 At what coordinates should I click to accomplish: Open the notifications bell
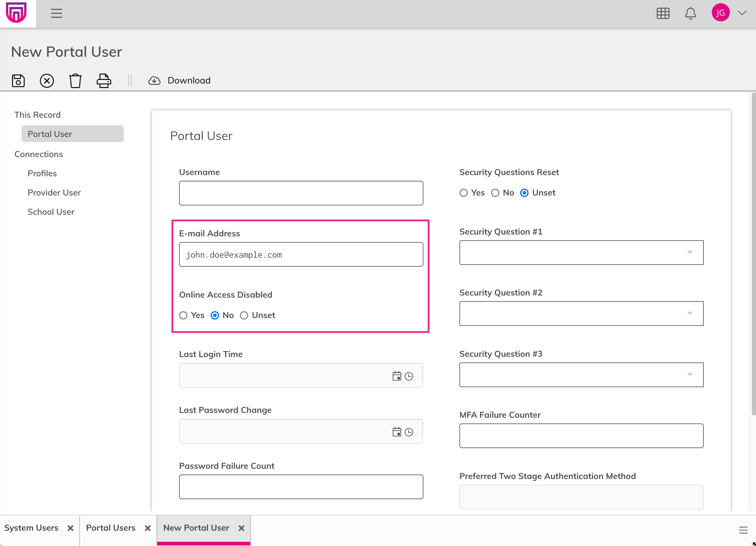pyautogui.click(x=690, y=13)
